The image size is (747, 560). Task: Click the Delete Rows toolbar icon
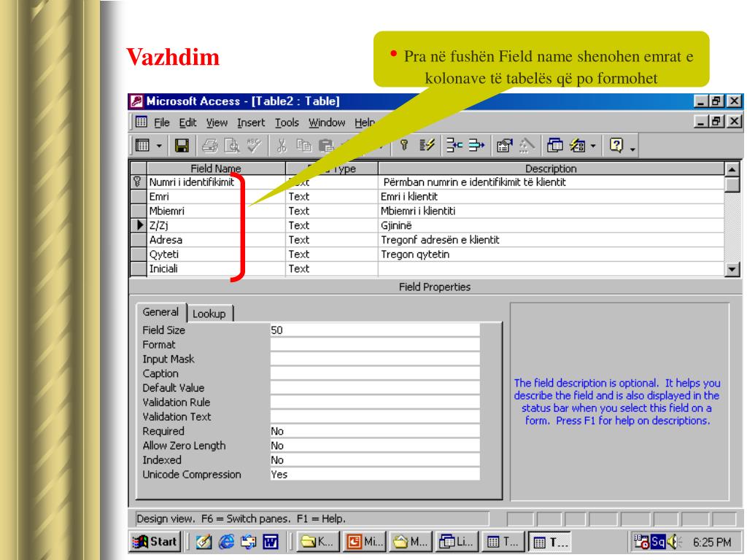click(x=476, y=145)
